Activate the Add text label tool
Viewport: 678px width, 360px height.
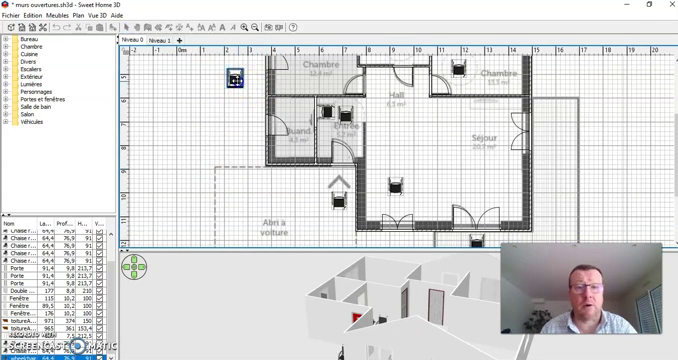click(x=190, y=27)
